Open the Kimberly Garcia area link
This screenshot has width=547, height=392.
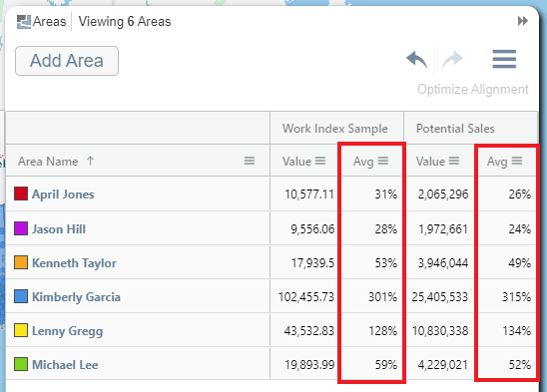pos(76,297)
